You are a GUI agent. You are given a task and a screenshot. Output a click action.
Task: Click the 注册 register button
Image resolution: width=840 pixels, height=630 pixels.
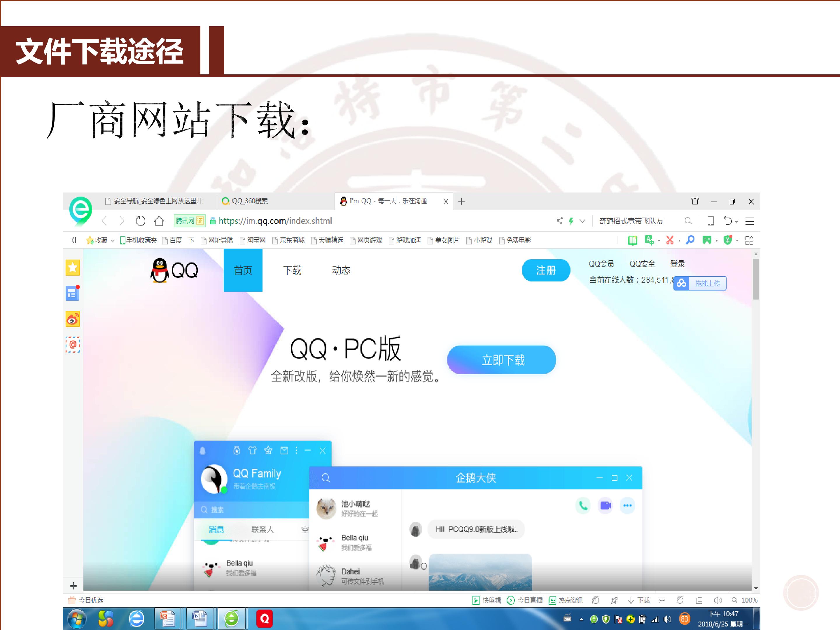[x=546, y=270]
